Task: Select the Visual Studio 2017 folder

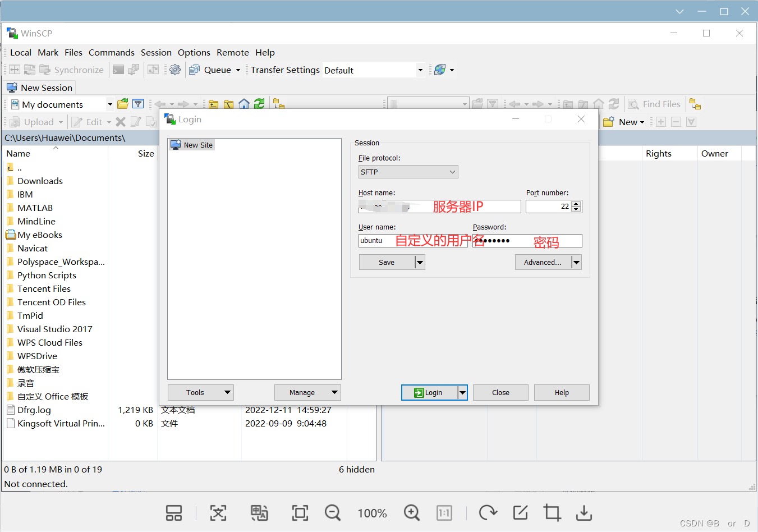Action: 54,329
